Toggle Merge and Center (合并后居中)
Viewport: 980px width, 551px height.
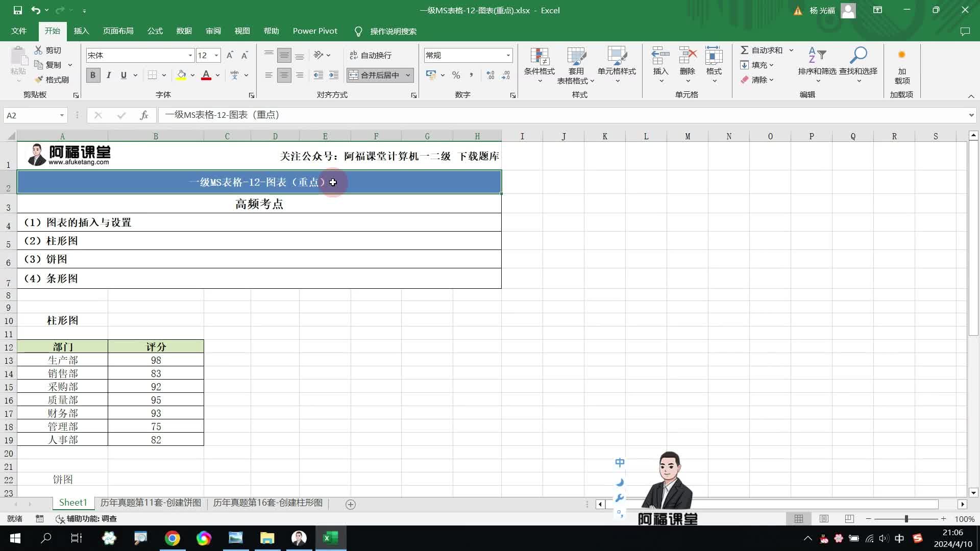point(375,75)
